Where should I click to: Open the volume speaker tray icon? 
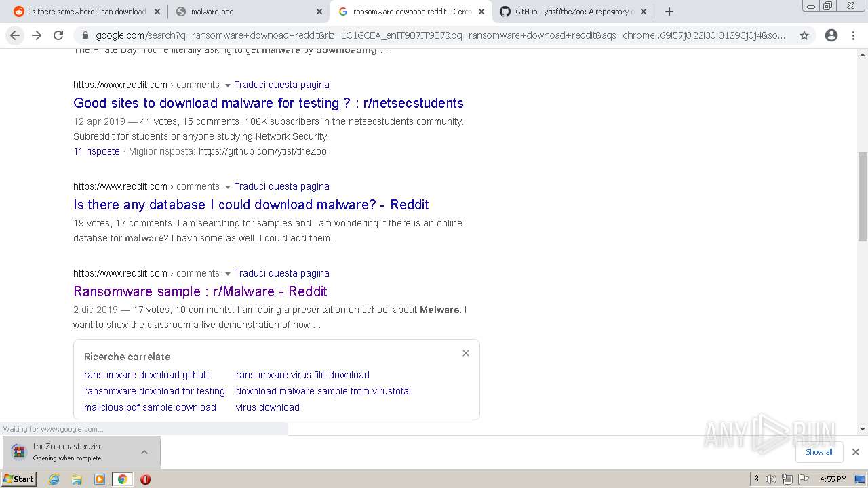[772, 479]
